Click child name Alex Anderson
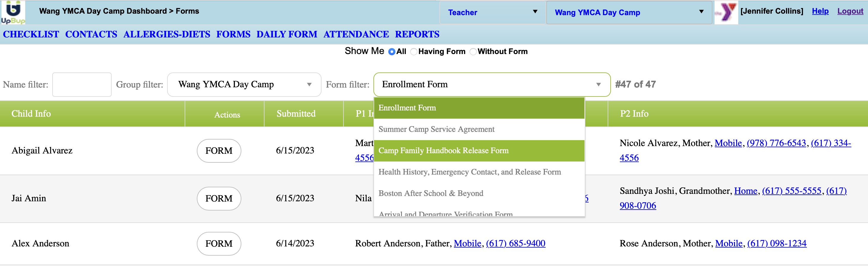This screenshot has width=868, height=266. [40, 244]
